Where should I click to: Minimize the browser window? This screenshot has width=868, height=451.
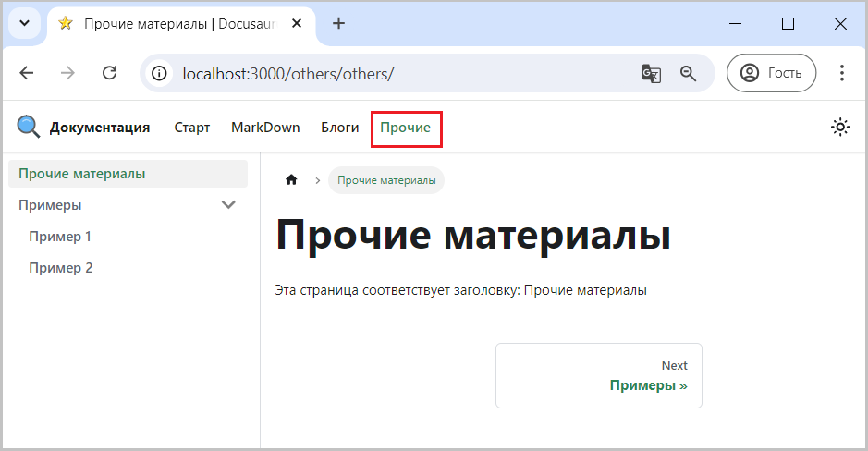(x=735, y=23)
